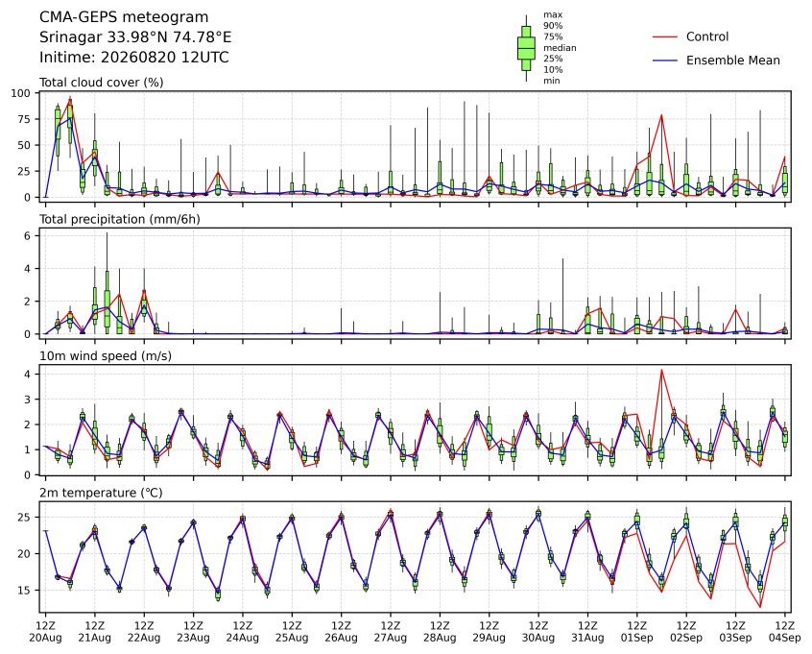Click the Srinagar coordinates text
This screenshot has width=812, height=654.
pos(135,37)
